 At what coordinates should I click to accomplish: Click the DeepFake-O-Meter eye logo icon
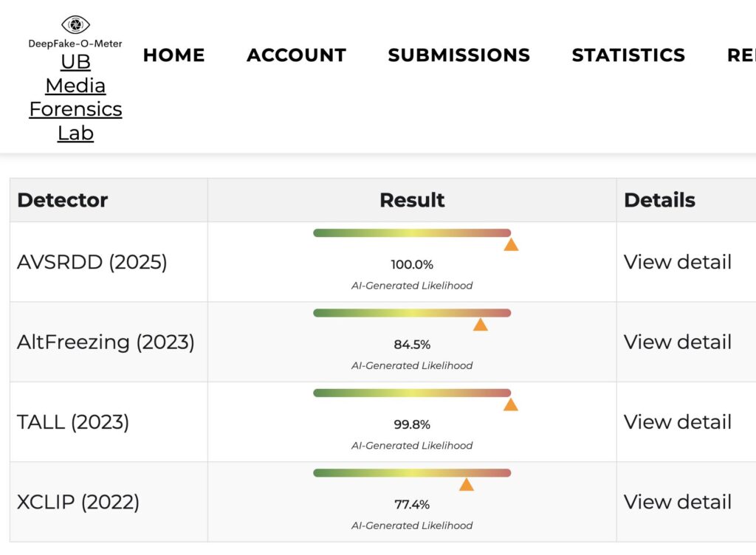pyautogui.click(x=75, y=24)
